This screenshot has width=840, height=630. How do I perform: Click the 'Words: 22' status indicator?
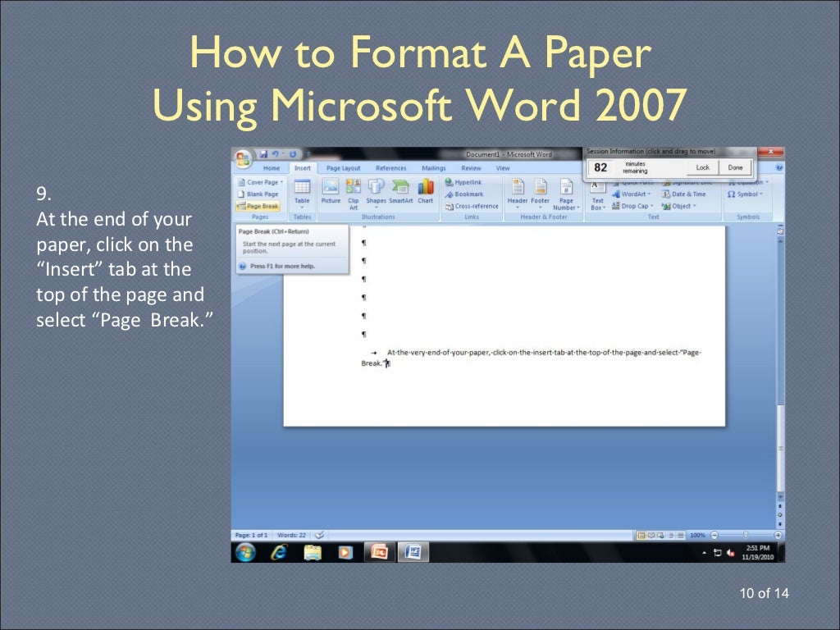[291, 535]
